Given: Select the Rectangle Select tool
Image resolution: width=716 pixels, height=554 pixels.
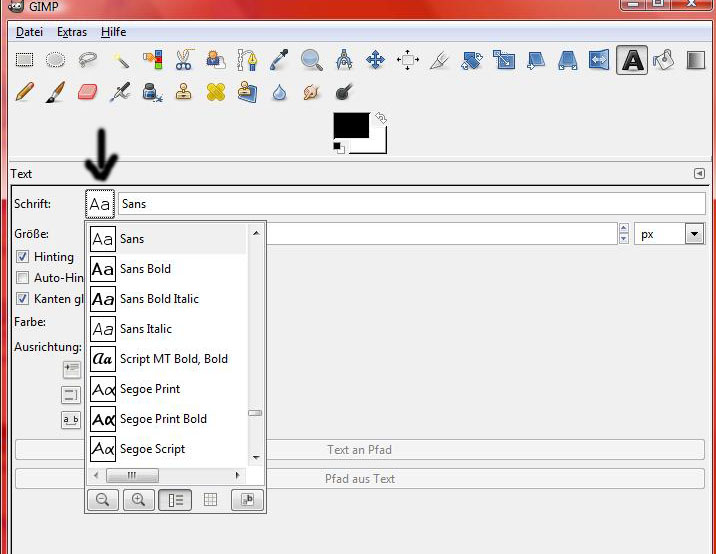Looking at the screenshot, I should pyautogui.click(x=23, y=61).
